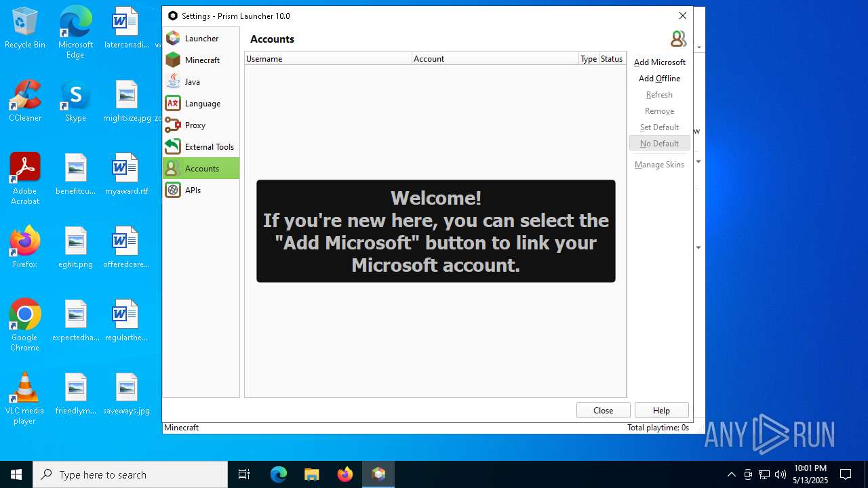This screenshot has width=868, height=488.
Task: Select the Skype desktop shortcut
Action: click(x=75, y=102)
